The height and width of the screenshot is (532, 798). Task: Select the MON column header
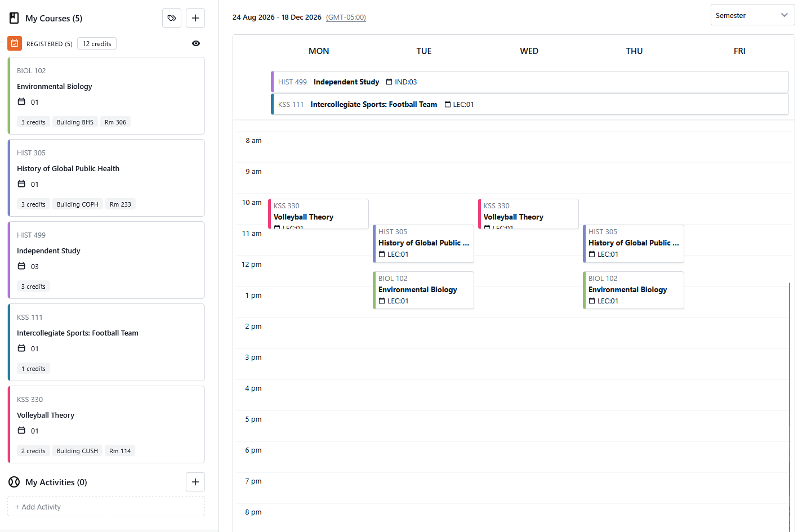point(319,51)
